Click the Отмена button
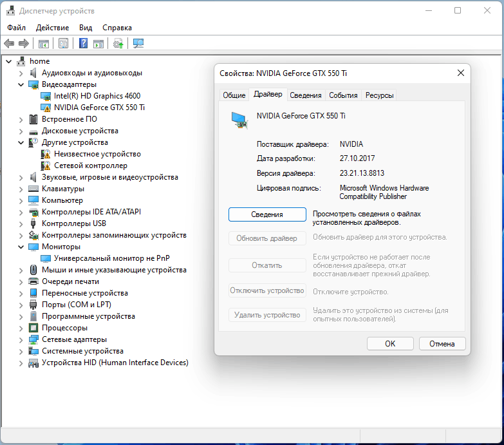 click(x=442, y=344)
